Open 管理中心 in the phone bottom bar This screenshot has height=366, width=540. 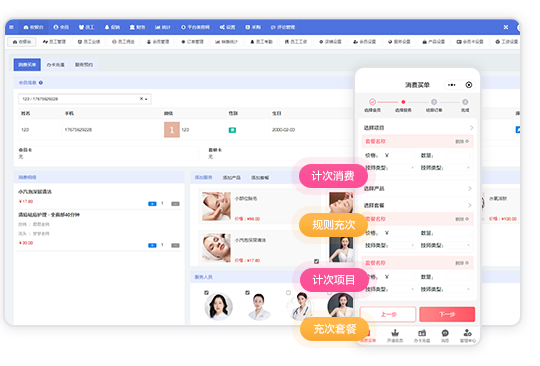468,336
